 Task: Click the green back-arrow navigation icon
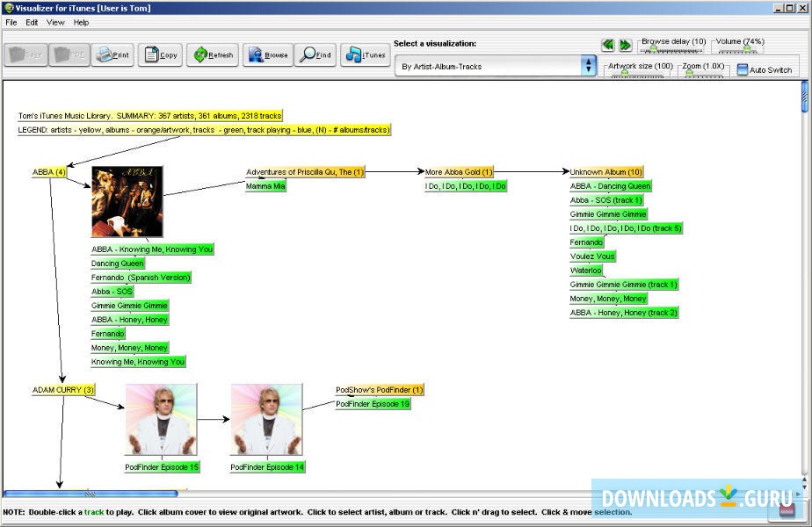[x=607, y=45]
